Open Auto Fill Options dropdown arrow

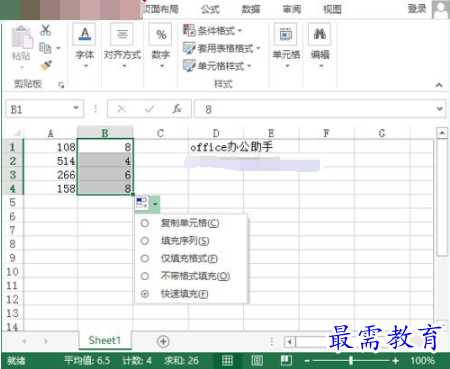point(155,203)
